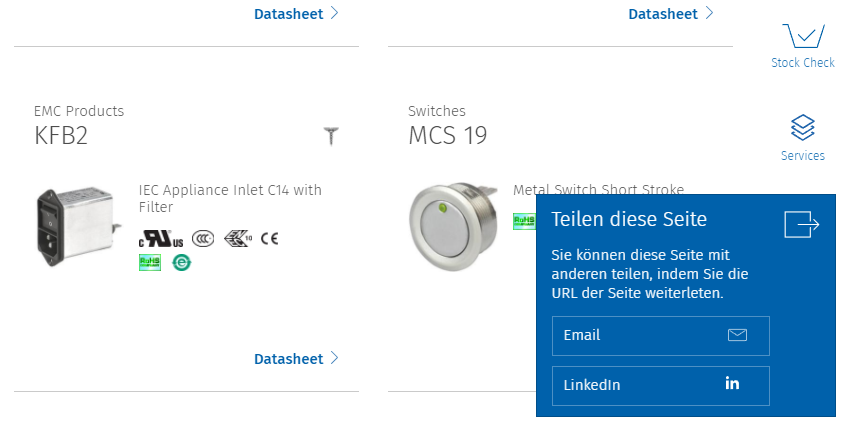The image size is (850, 425).
Task: Click the LinkedIn 'in' logo icon
Action: click(732, 383)
